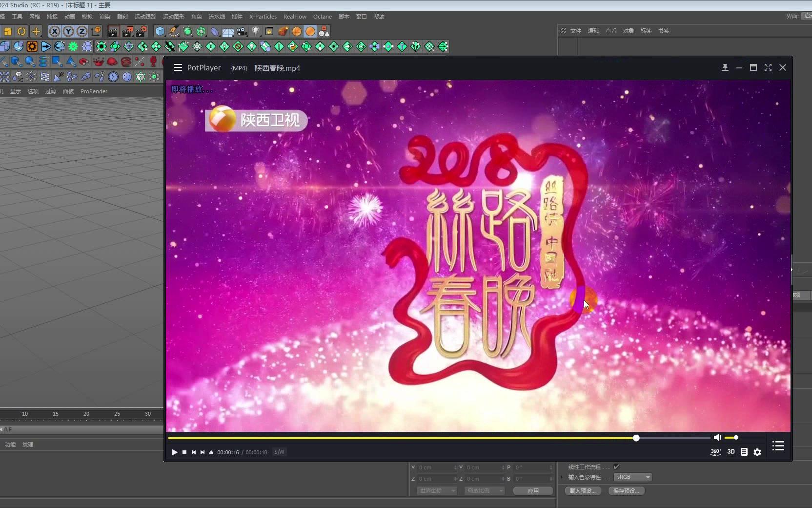812x508 pixels.
Task: Stop video playback in PotPlayer
Action: point(184,452)
